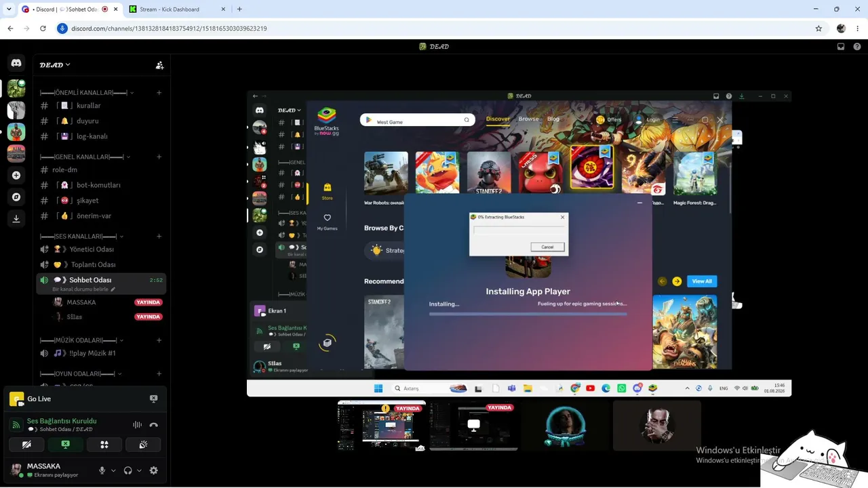Viewport: 868px width, 488px height.
Task: Open Blog tab in BlueStacks stream
Action: click(x=553, y=119)
